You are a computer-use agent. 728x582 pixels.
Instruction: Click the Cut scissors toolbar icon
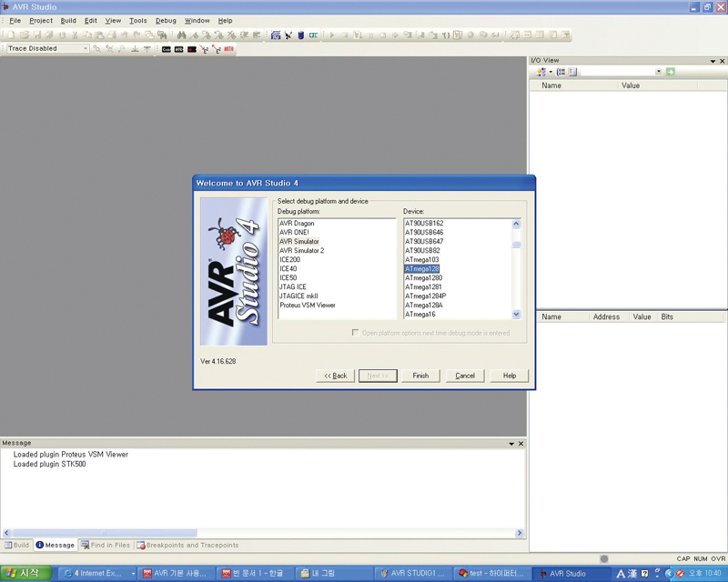click(x=75, y=35)
